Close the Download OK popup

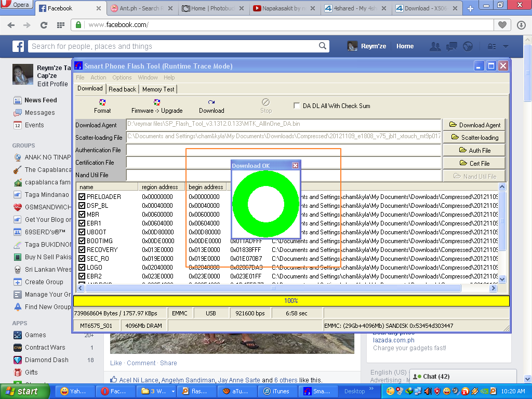pos(295,166)
